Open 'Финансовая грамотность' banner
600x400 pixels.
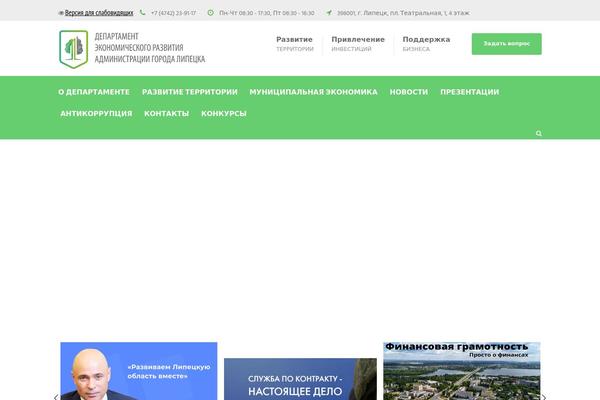[462, 371]
